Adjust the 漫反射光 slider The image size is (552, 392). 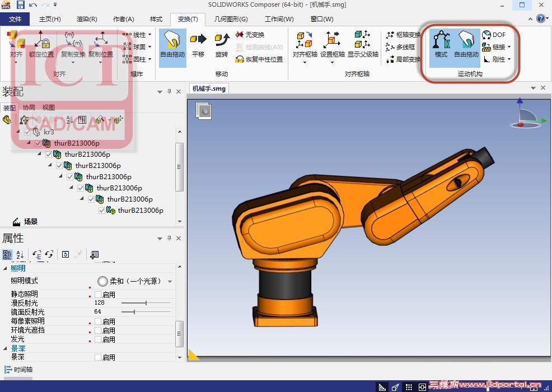[146, 303]
